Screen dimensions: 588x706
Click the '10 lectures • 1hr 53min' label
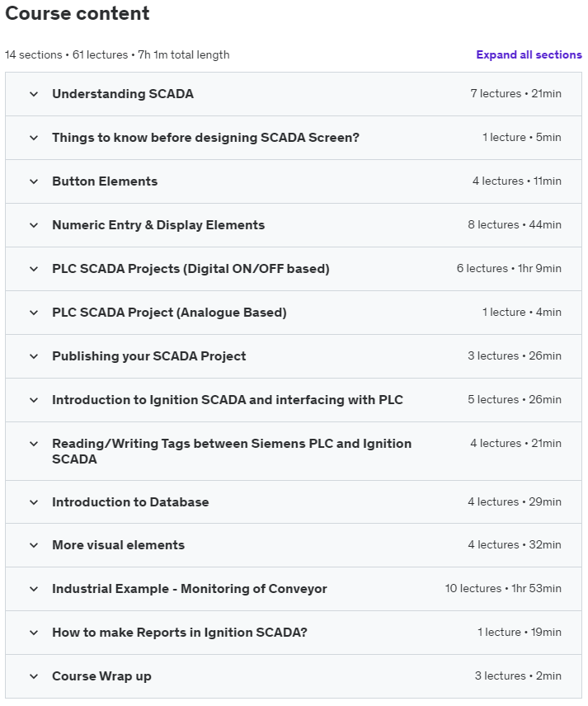pos(503,589)
